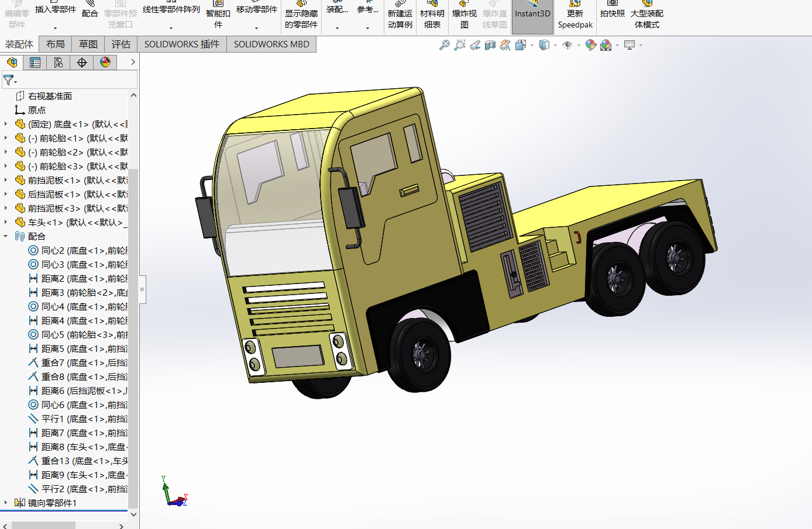Select 同心2 mate in tree
The height and width of the screenshot is (529, 812).
[x=78, y=250]
